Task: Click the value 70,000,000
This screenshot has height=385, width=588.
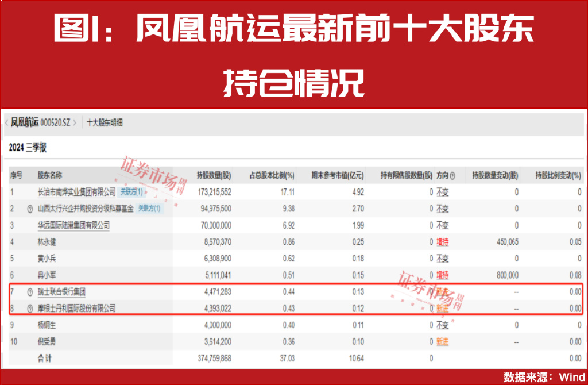Action: [216, 225]
